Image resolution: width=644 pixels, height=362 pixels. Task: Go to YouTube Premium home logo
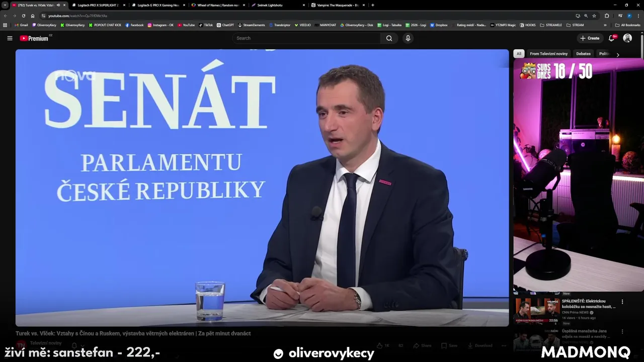click(x=34, y=38)
